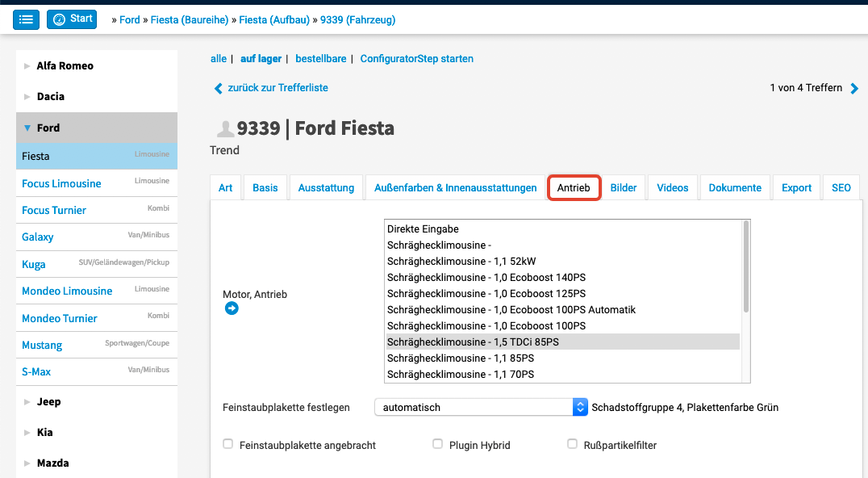Enable Feinstaubplakette angebracht checkbox

tap(228, 444)
